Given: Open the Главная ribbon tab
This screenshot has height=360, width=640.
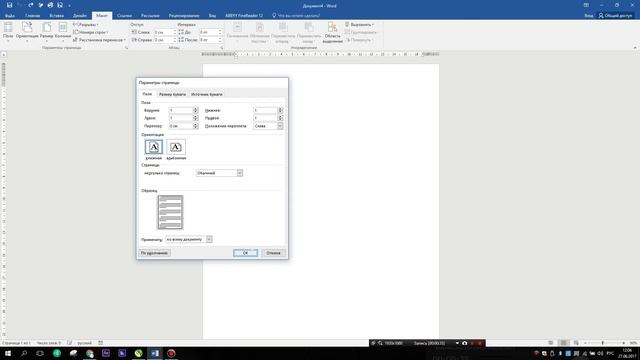Looking at the screenshot, I should pos(33,16).
